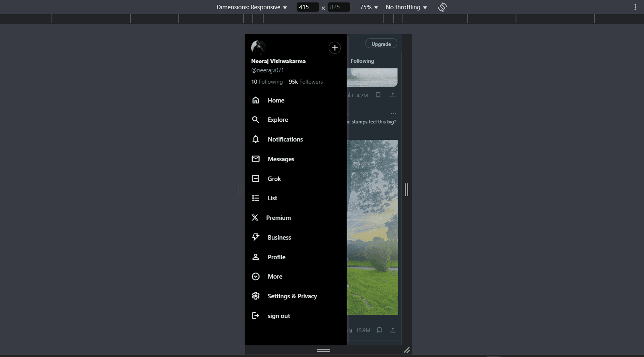Click the Settings gear icon
Image resolution: width=644 pixels, height=357 pixels.
point(256,296)
